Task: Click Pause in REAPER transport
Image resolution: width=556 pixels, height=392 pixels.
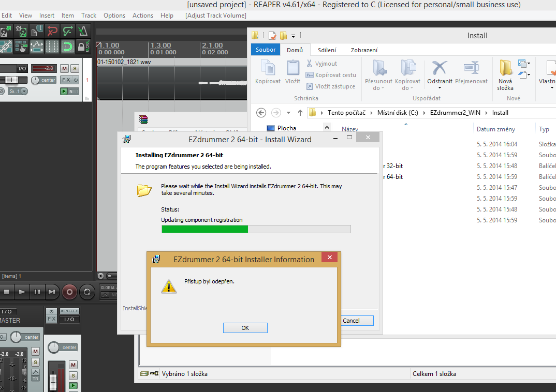Action: [37, 292]
